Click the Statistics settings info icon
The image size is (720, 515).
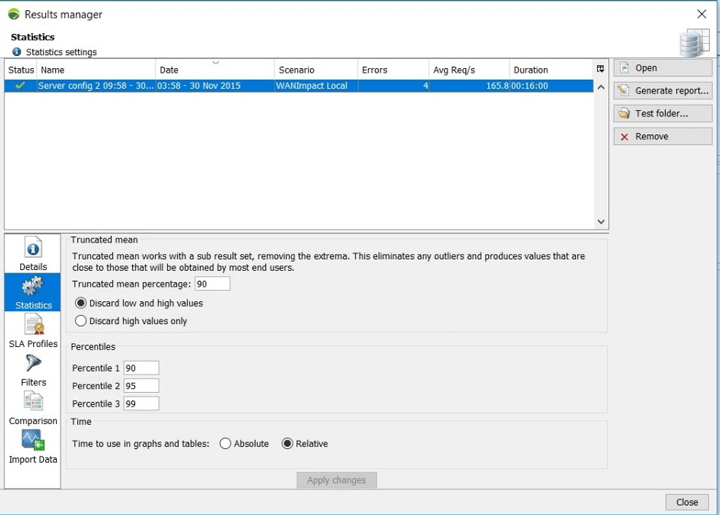point(17,51)
